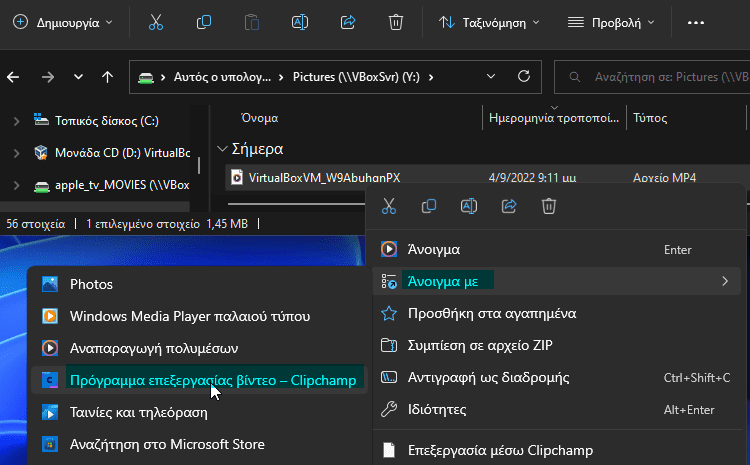Expand chevron after Pictures breadcrumb

pyautogui.click(x=431, y=77)
